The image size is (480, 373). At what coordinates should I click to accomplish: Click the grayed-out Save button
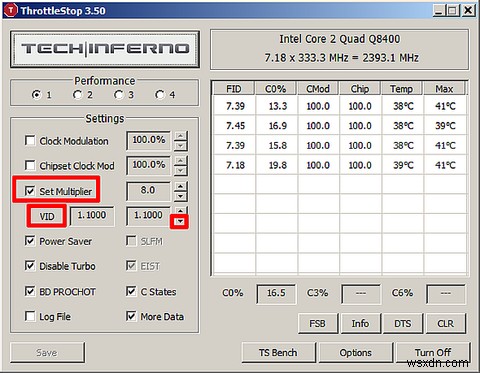(47, 352)
